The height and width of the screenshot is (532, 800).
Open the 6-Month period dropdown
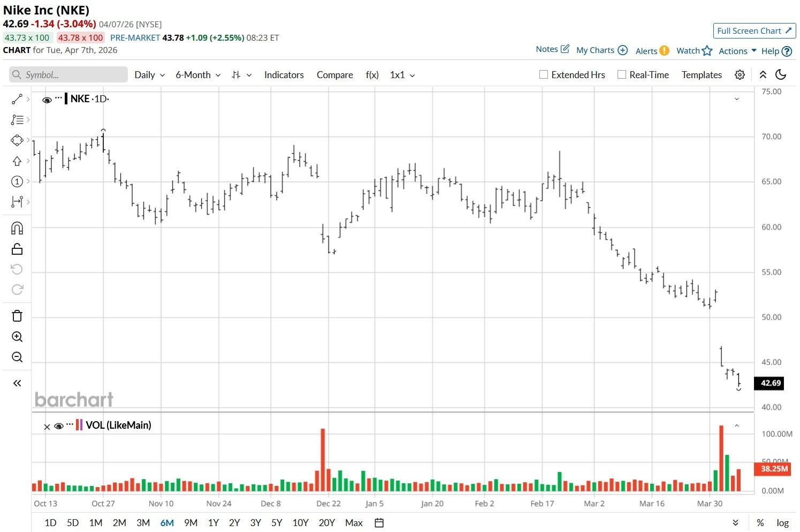coord(198,75)
